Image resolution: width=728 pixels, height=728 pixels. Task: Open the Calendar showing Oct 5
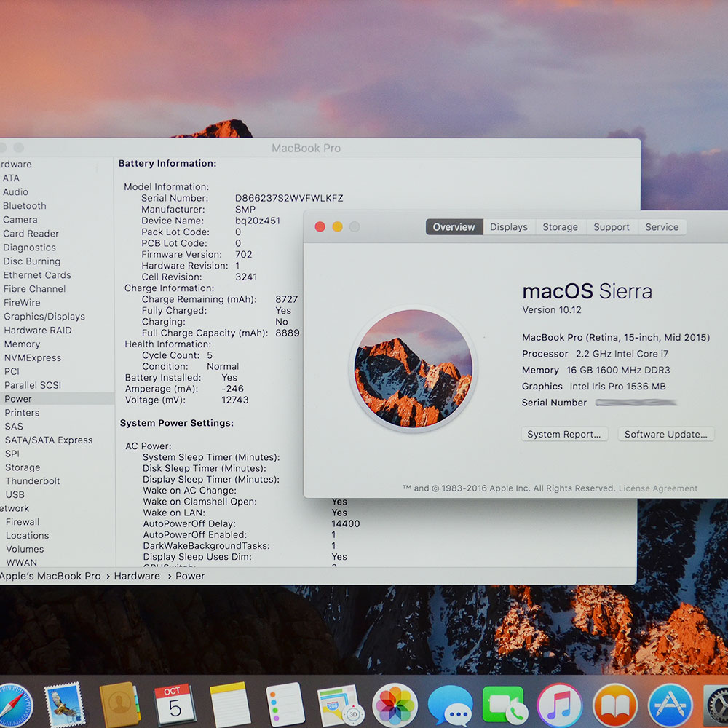click(x=175, y=704)
